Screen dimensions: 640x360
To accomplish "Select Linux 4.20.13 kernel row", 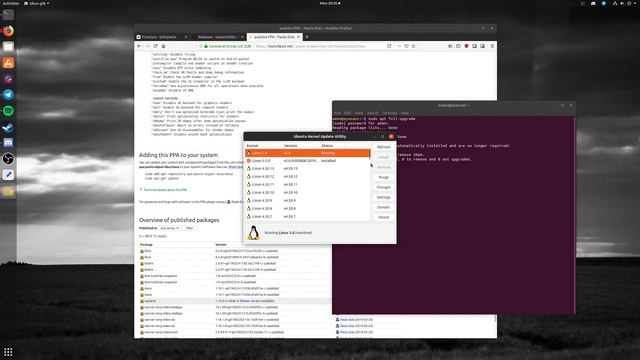I will [307, 169].
